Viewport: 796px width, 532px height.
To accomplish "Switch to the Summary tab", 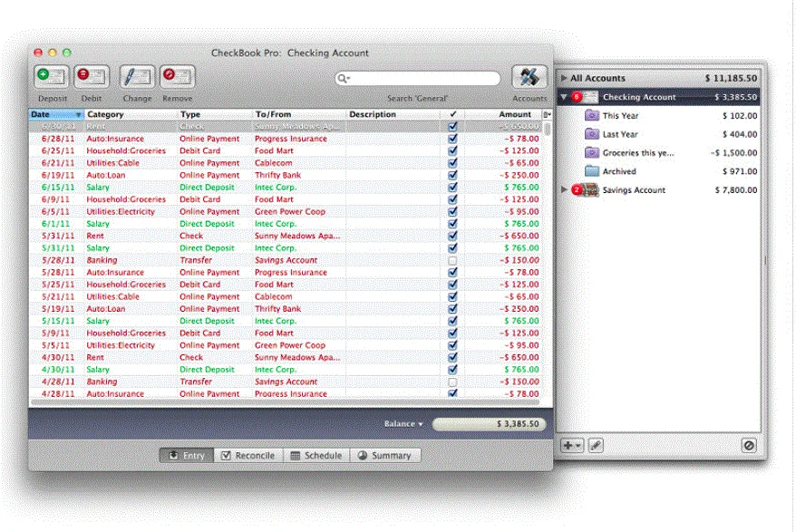I will (x=384, y=455).
